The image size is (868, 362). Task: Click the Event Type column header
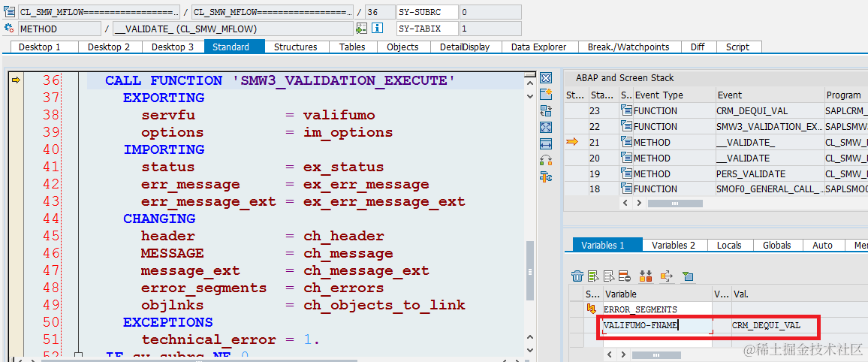(674, 95)
